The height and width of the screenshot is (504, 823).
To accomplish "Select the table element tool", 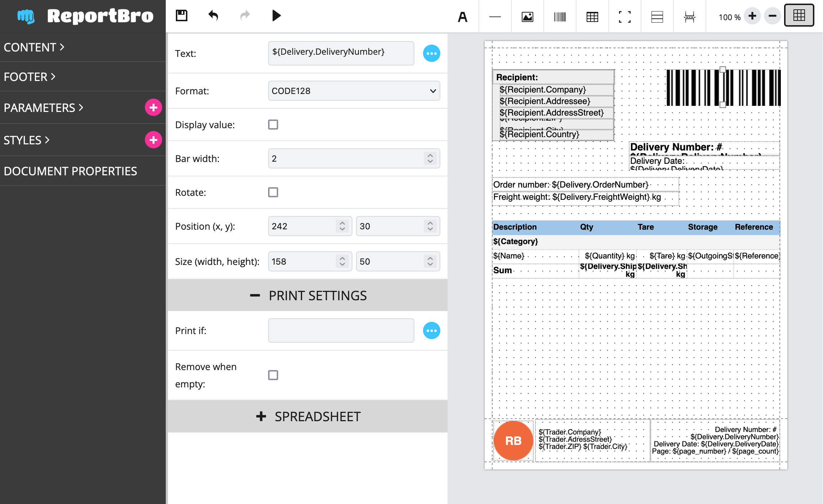I will coord(592,17).
